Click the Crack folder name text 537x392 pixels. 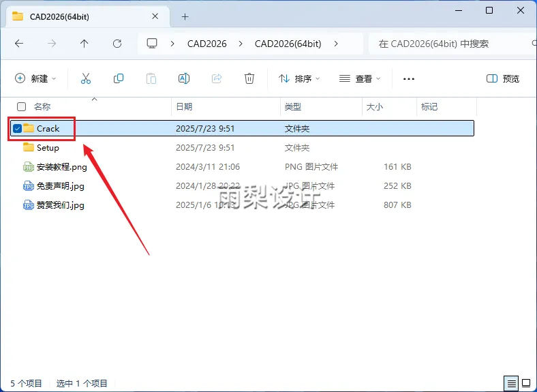pyautogui.click(x=48, y=128)
